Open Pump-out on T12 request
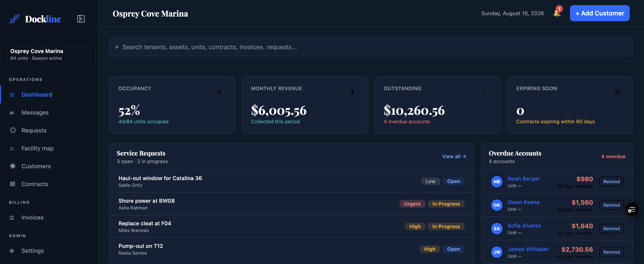The width and height of the screenshot is (644, 264). point(292,249)
